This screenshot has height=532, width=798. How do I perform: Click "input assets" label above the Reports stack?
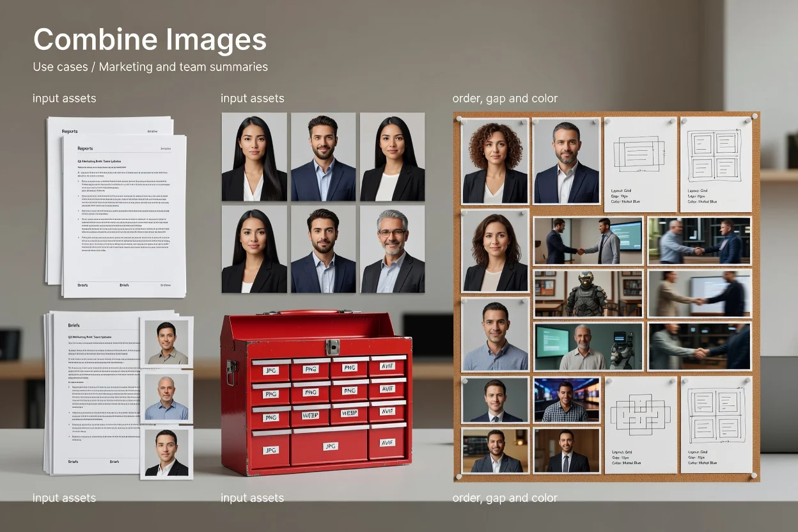click(x=65, y=98)
